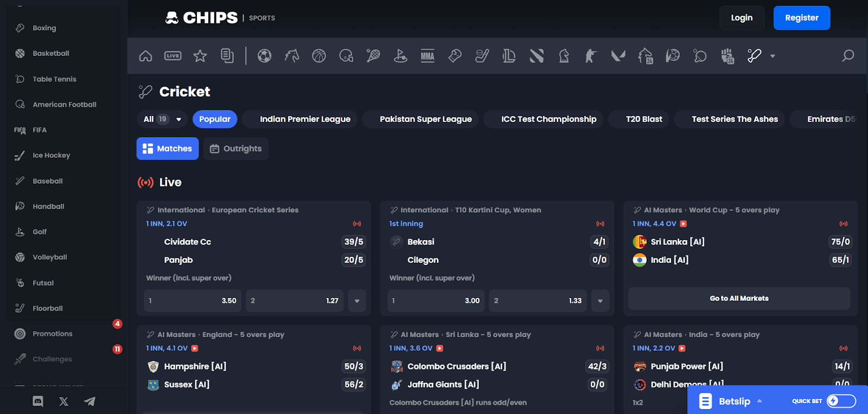The height and width of the screenshot is (414, 868).
Task: Expand the All 19 leagues dropdown
Action: pos(162,119)
